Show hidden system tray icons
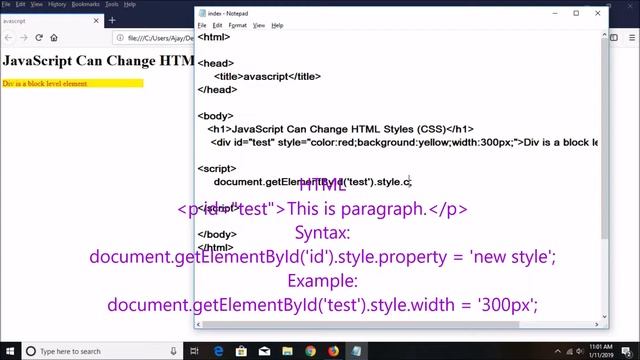The image size is (640, 360). pos(558,351)
